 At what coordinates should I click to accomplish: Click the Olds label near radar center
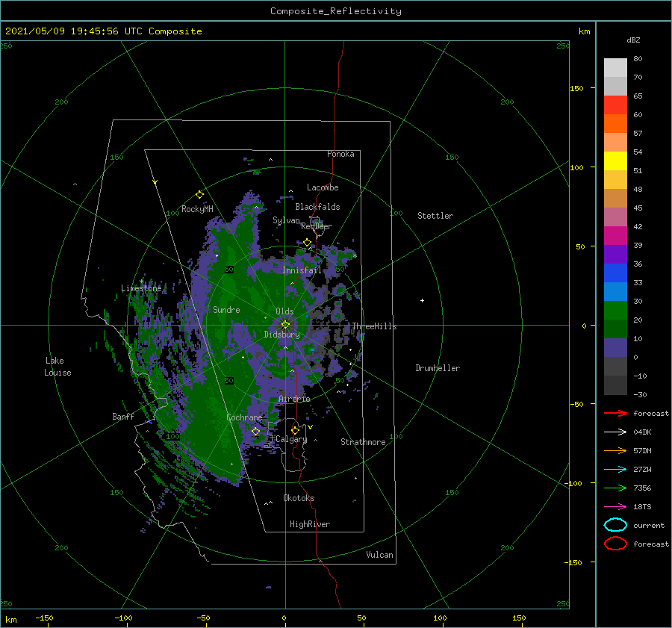click(284, 311)
